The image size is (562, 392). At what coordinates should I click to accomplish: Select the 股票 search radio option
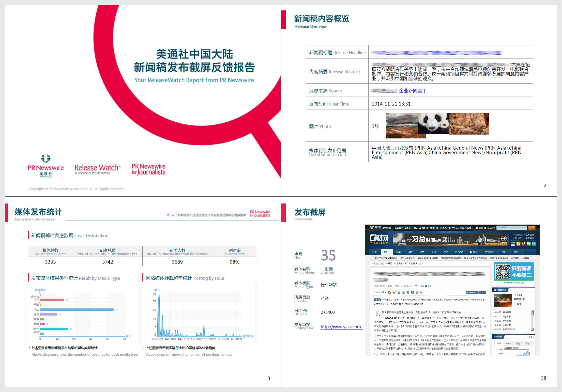pos(477,228)
